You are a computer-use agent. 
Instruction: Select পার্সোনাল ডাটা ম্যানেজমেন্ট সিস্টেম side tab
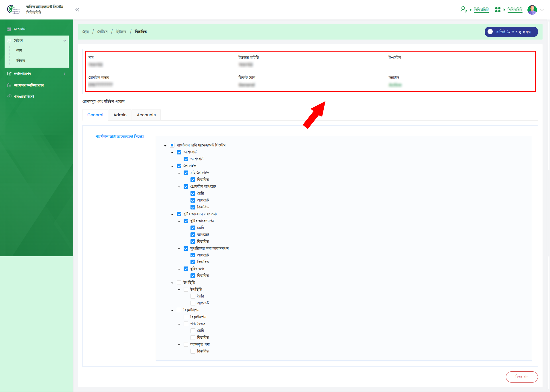tap(120, 137)
